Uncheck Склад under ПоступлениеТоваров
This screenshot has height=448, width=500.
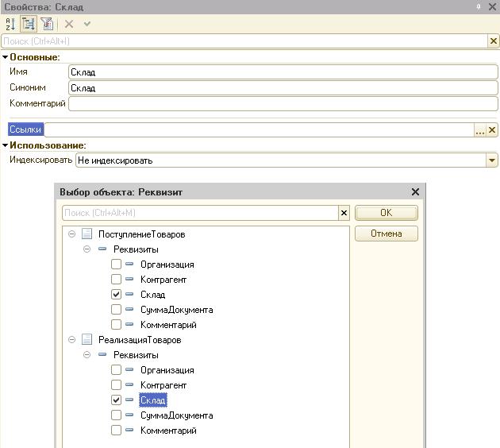[x=117, y=295]
